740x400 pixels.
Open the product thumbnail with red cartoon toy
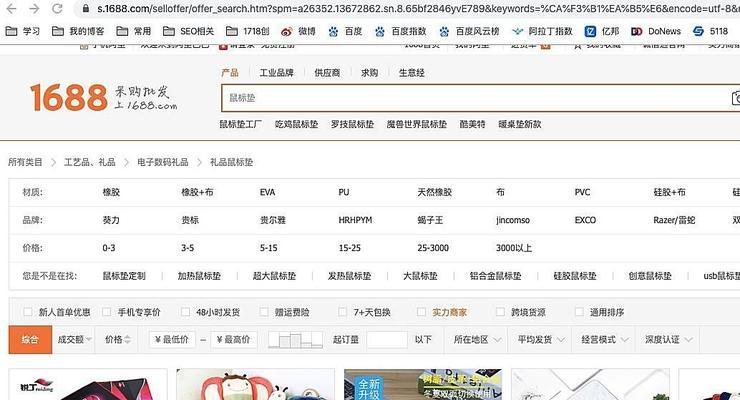pos(255,384)
